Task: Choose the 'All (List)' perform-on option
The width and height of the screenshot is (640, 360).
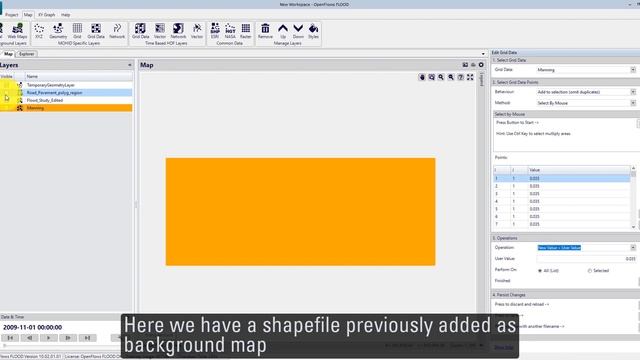Action: 549,271
